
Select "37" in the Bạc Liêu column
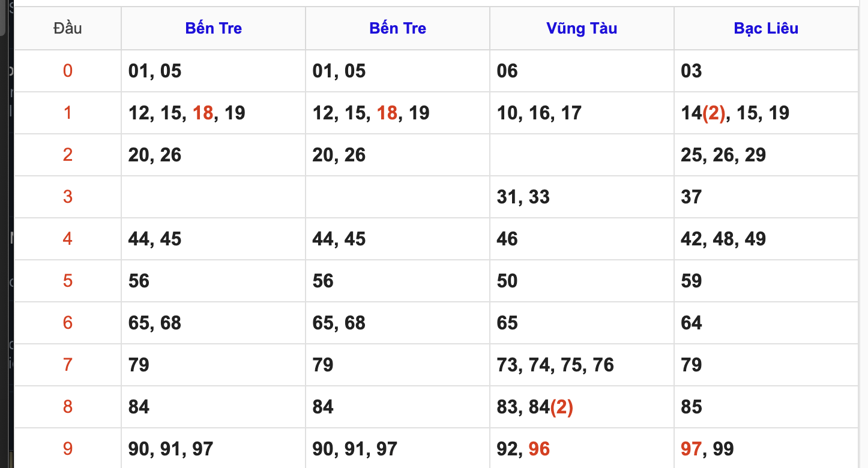[x=692, y=197]
